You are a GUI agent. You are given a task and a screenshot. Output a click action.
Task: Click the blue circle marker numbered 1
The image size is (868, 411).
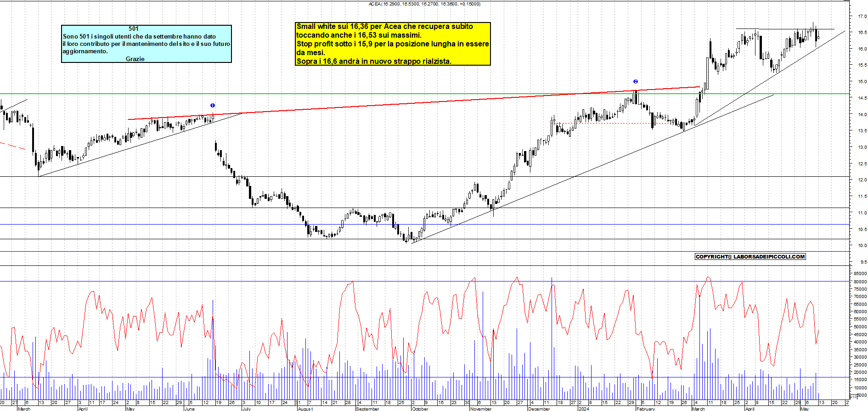(x=213, y=106)
